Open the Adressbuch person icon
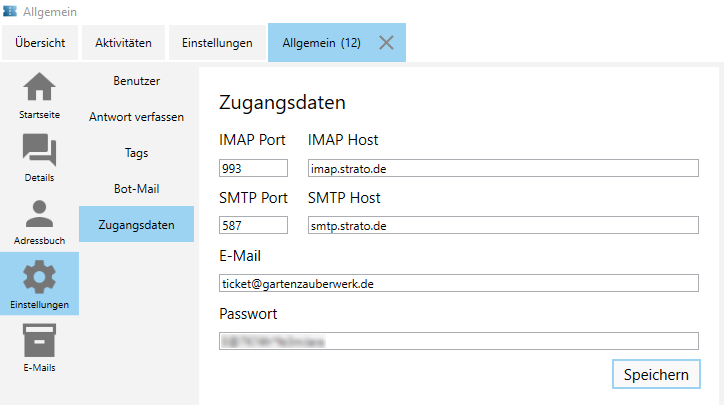The height and width of the screenshot is (405, 724). [39, 214]
